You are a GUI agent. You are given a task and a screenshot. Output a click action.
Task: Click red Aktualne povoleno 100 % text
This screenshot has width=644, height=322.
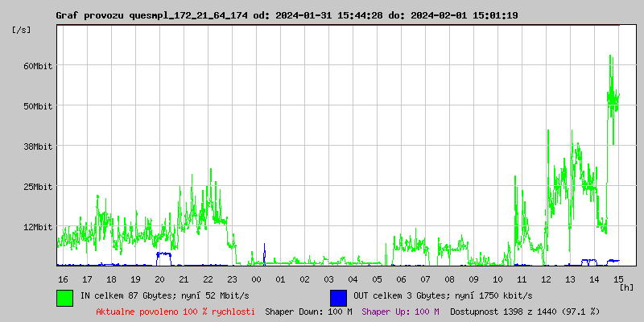175,312
